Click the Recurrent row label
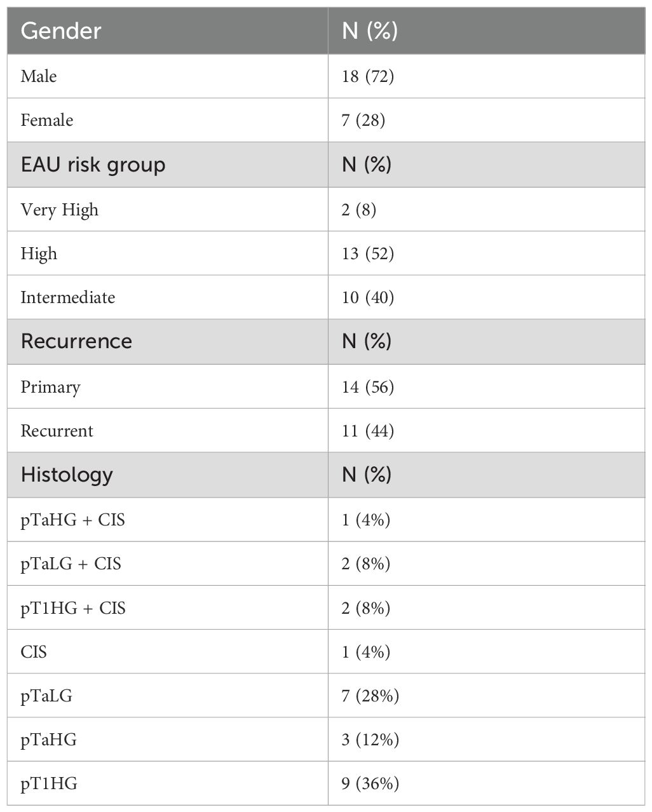This screenshot has width=652, height=812. tap(57, 431)
